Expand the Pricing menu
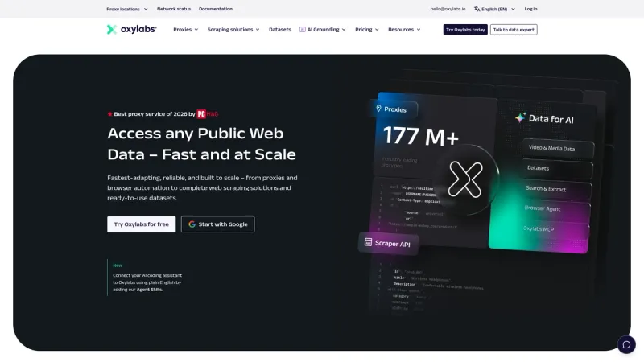The height and width of the screenshot is (362, 644). pyautogui.click(x=367, y=30)
